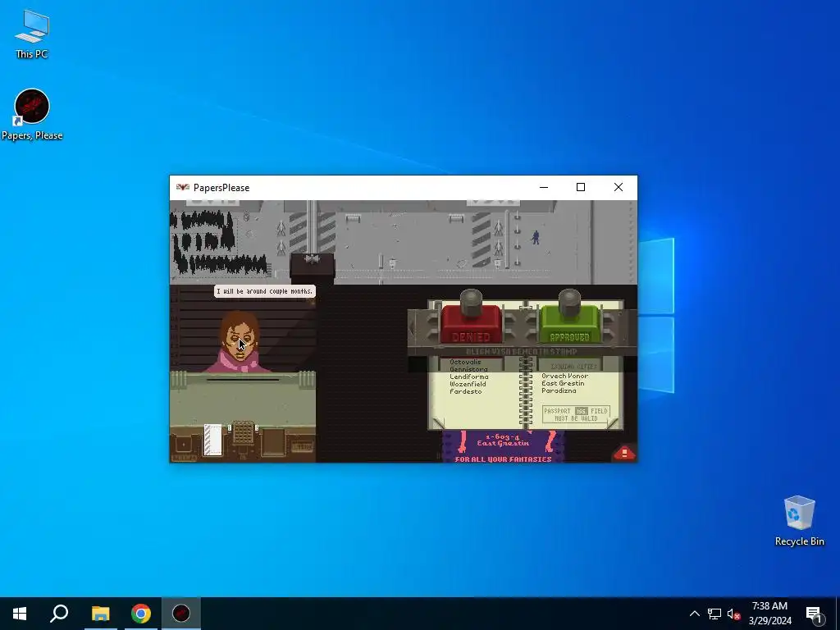Close the PapersPlease window

pos(619,187)
